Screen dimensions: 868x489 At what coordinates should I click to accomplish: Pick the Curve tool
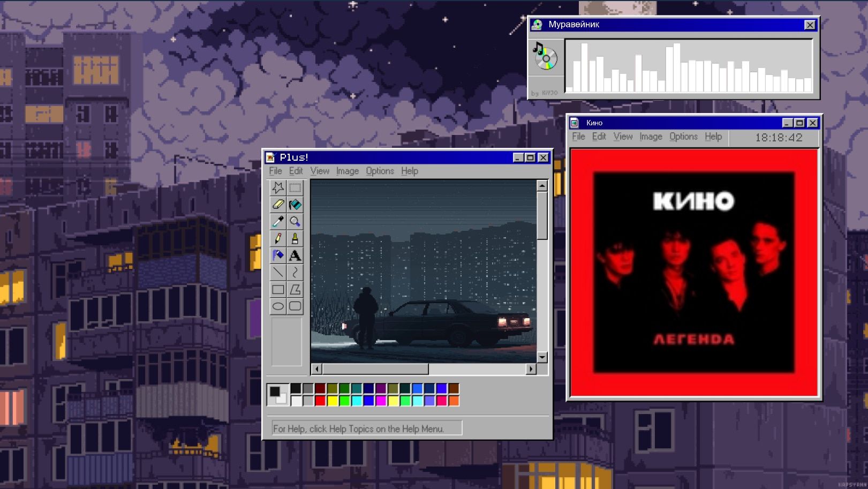click(295, 272)
